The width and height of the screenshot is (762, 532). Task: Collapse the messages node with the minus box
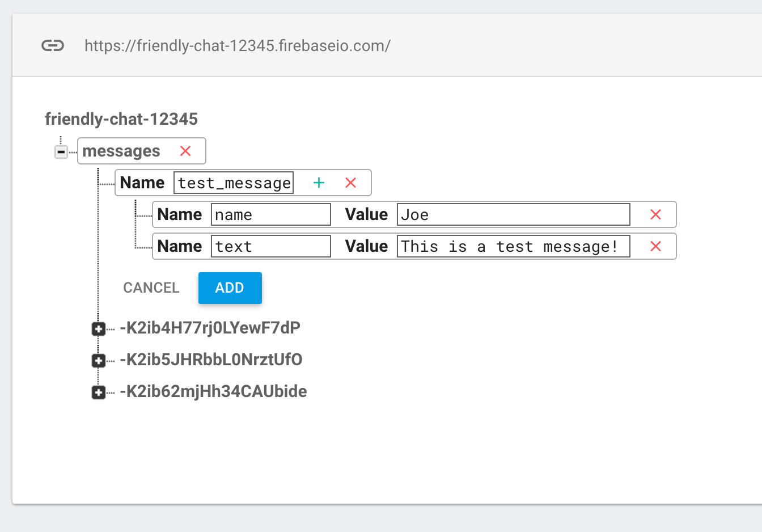pos(61,151)
